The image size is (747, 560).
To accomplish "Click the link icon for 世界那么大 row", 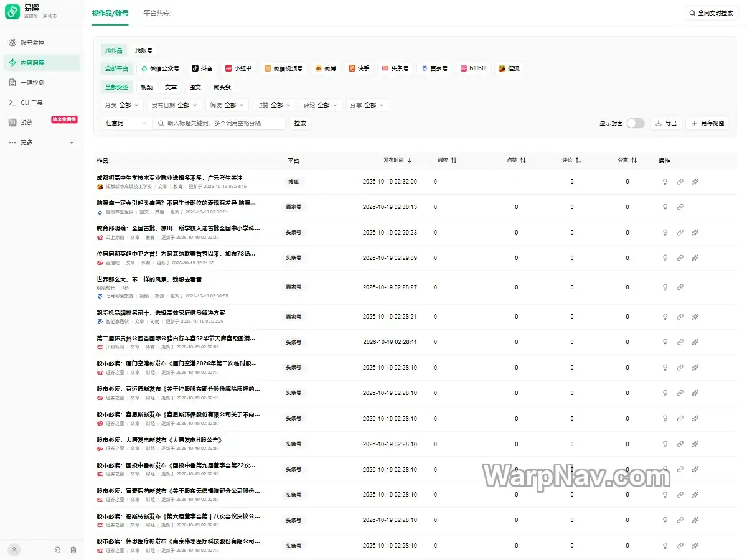I will (680, 287).
